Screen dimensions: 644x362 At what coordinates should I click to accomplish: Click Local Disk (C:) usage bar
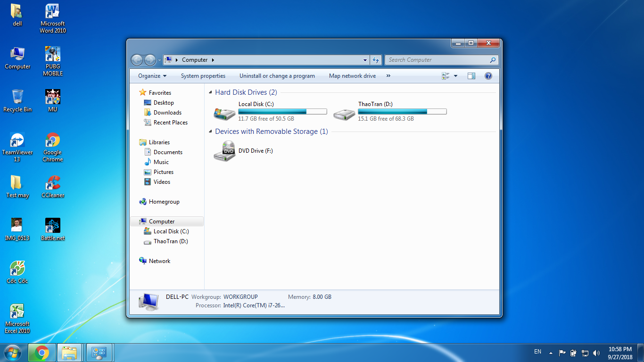[x=282, y=112]
